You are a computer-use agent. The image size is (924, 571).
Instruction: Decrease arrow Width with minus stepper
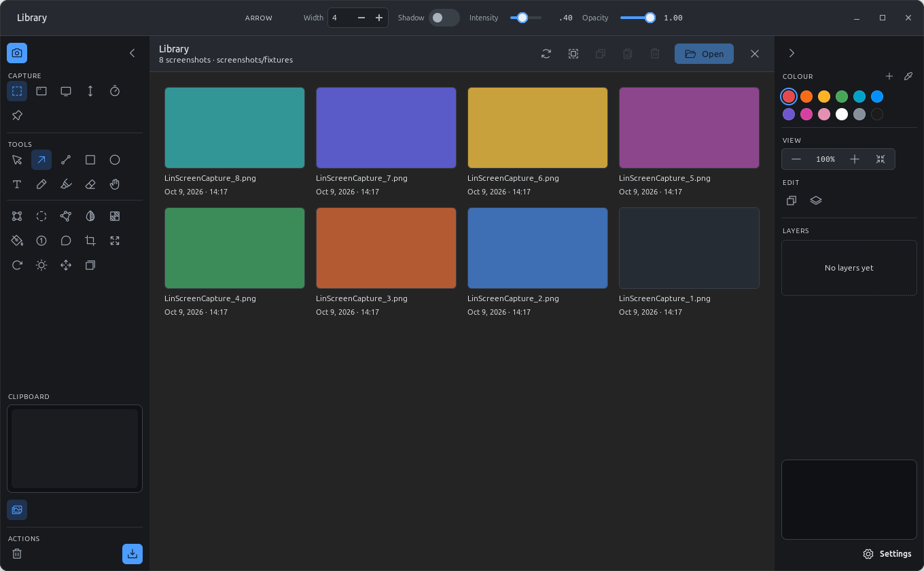(361, 18)
